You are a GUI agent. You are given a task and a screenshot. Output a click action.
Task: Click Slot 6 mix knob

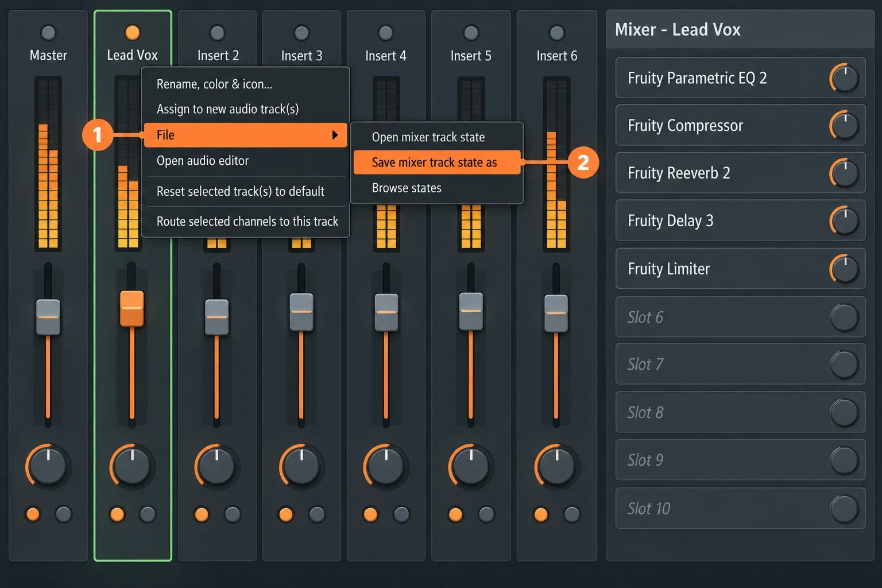point(845,318)
